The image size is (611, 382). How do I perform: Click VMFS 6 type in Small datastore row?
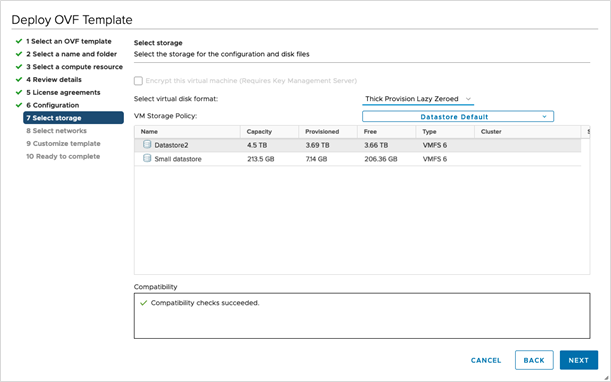pos(434,159)
